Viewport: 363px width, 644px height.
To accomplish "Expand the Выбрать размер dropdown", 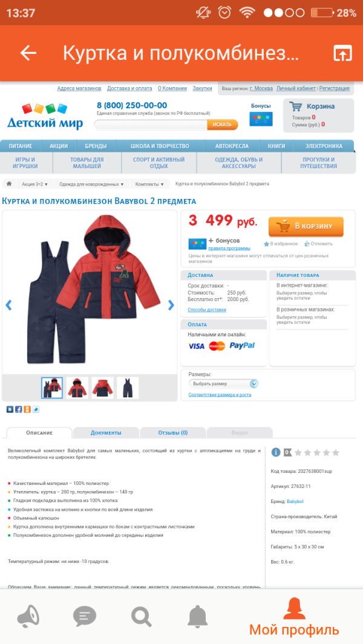I will point(223,383).
